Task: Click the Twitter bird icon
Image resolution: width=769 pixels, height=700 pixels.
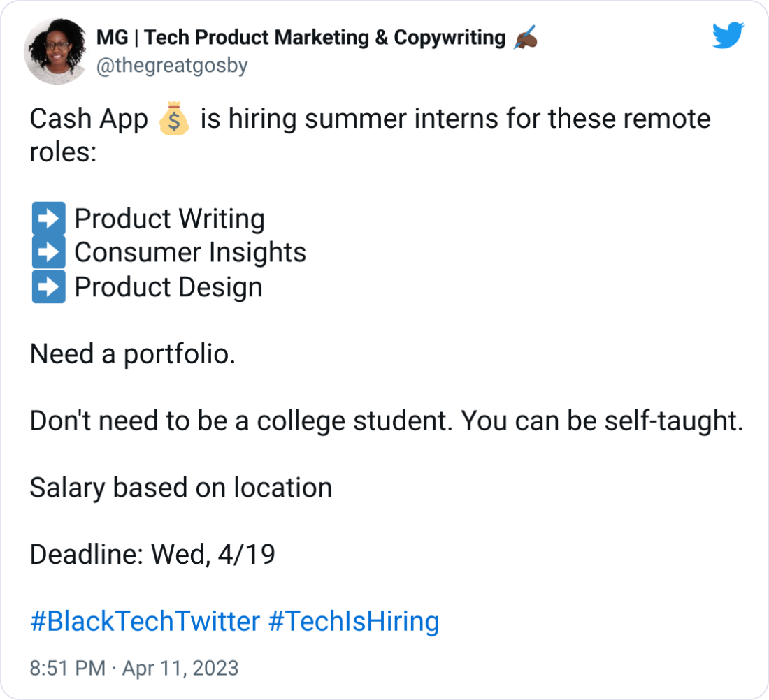Action: [728, 36]
